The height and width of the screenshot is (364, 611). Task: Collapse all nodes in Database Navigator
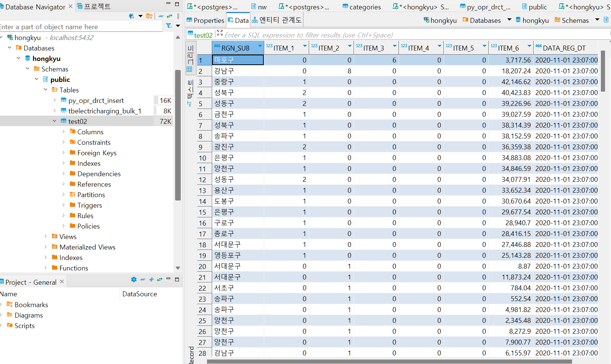[x=161, y=16]
